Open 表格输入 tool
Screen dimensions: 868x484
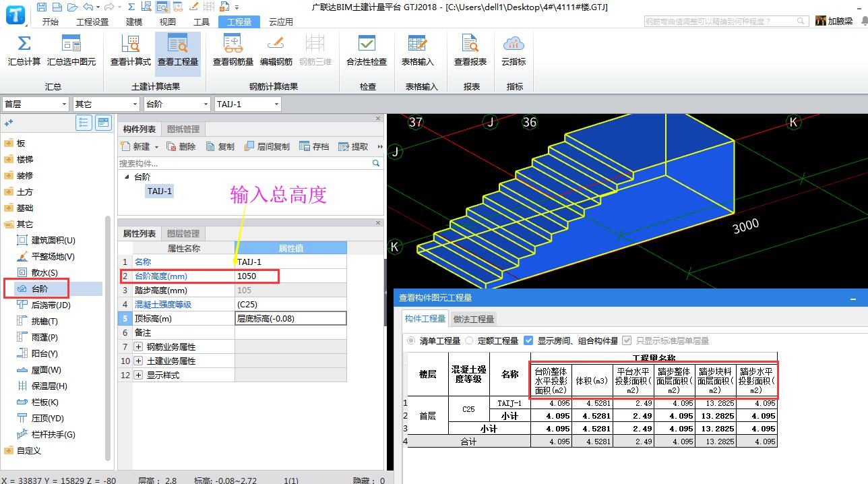click(418, 51)
